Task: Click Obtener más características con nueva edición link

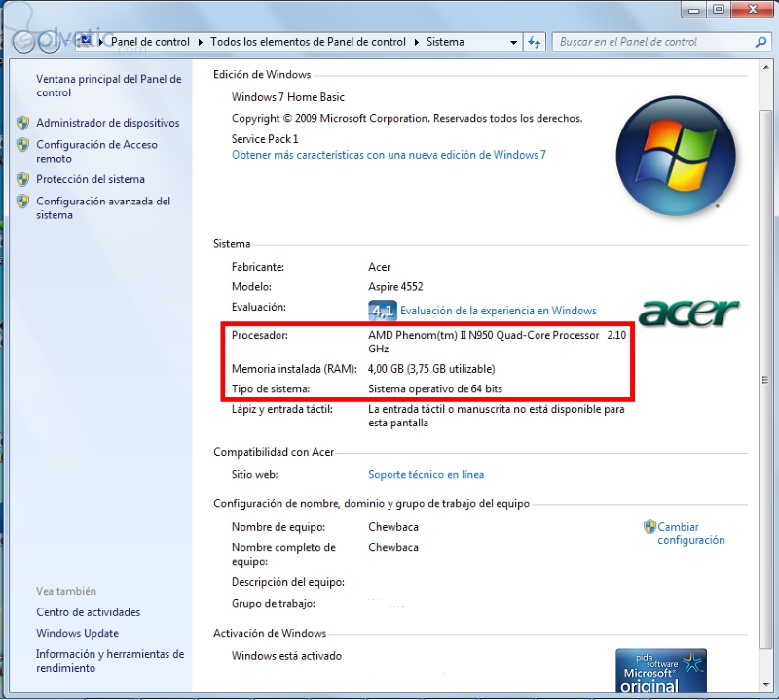Action: click(389, 155)
